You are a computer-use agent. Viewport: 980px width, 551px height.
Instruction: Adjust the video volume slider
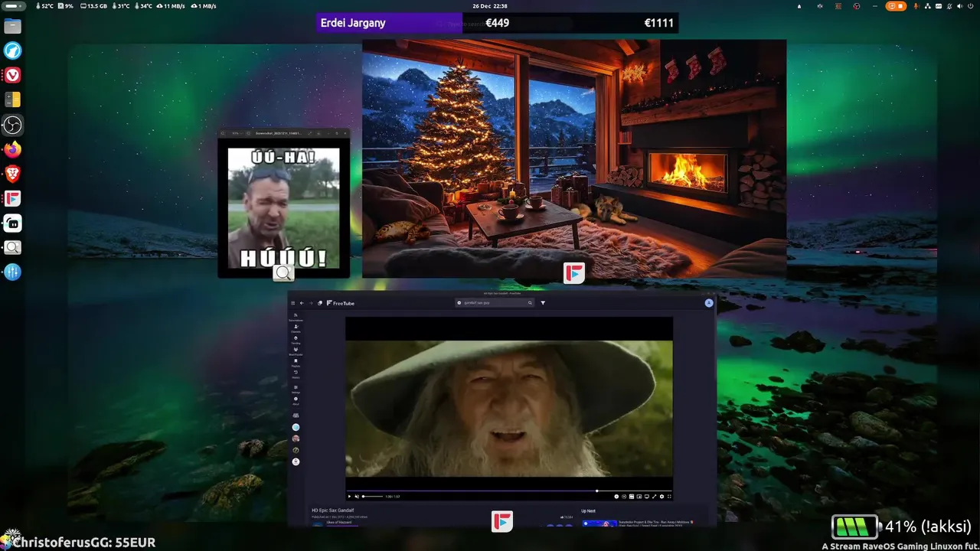coord(373,497)
